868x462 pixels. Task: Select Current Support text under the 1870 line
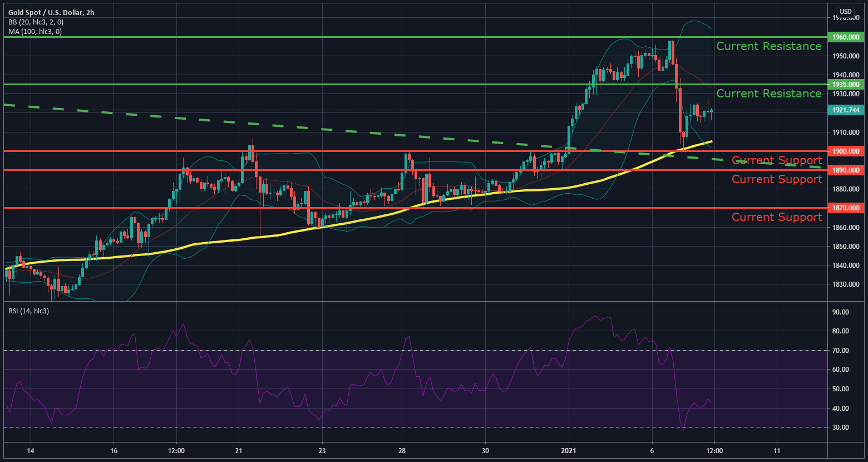(776, 217)
